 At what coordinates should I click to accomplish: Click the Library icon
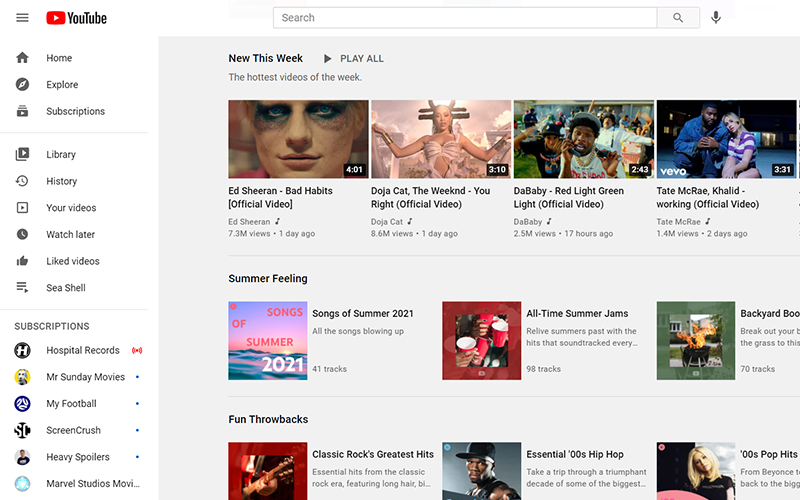coord(22,154)
